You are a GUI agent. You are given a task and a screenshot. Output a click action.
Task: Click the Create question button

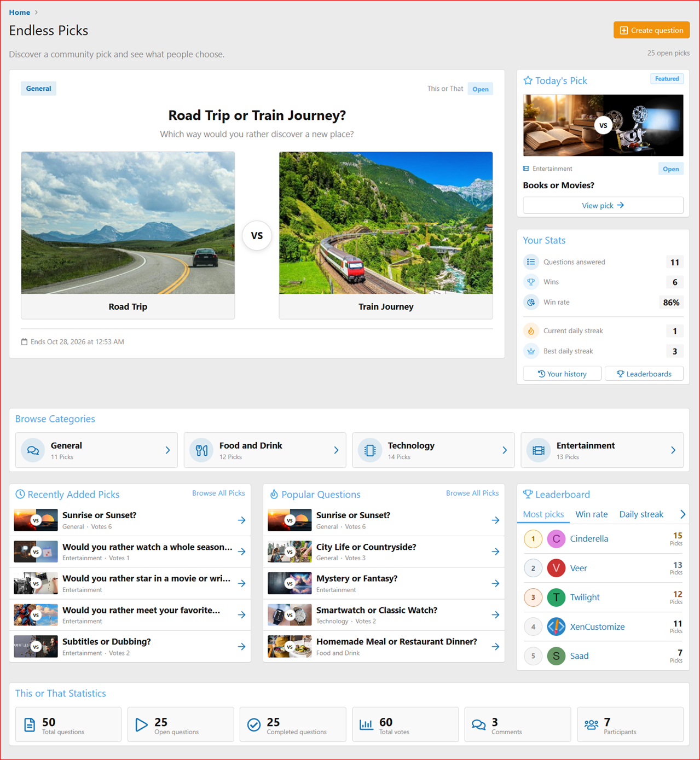(x=651, y=30)
